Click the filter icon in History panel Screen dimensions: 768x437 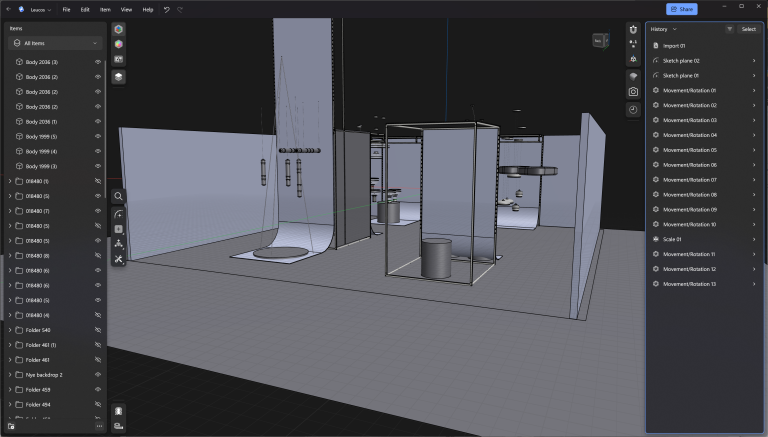(729, 29)
